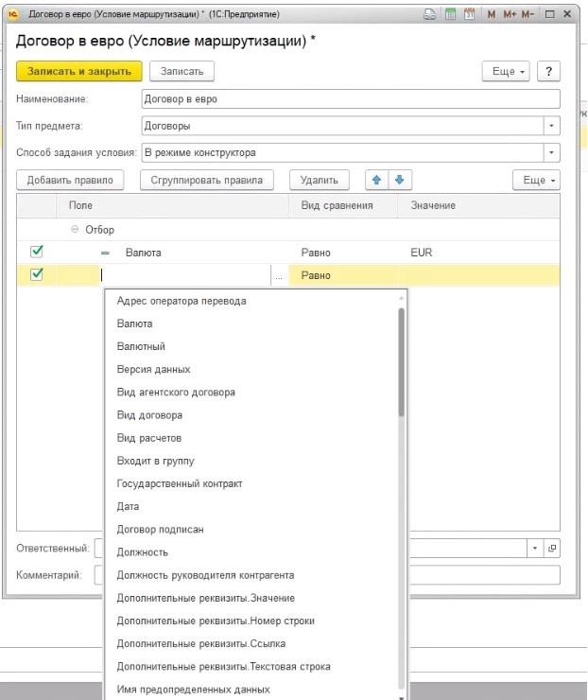Open the Еще menu above the rules table
This screenshot has height=700, width=588.
pyautogui.click(x=536, y=180)
